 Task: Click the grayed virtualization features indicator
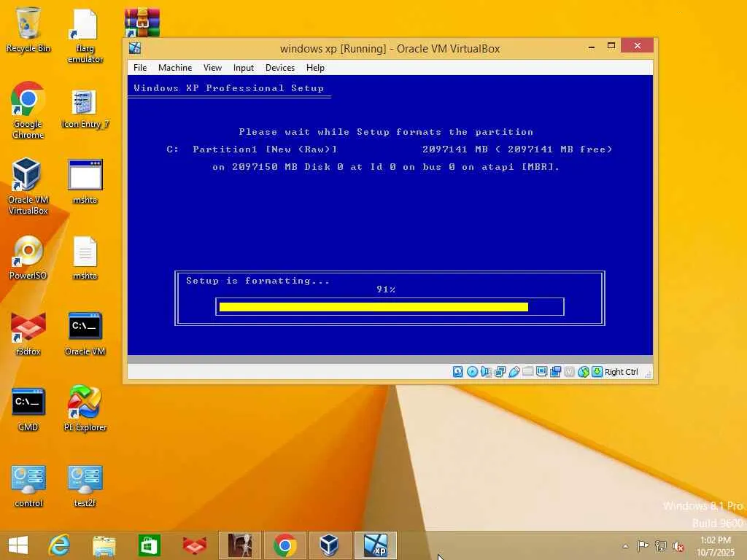tap(569, 372)
